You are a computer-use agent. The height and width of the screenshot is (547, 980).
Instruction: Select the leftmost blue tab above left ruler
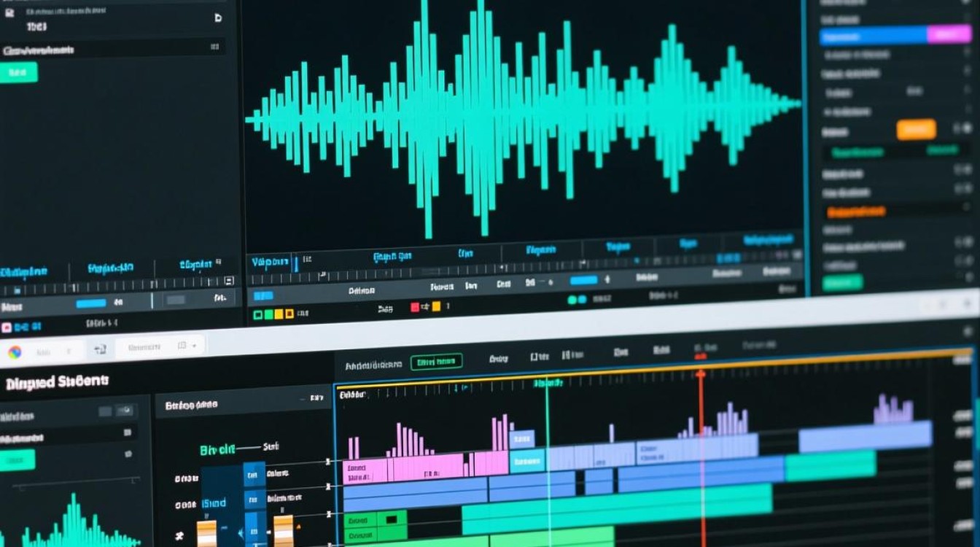(23, 271)
